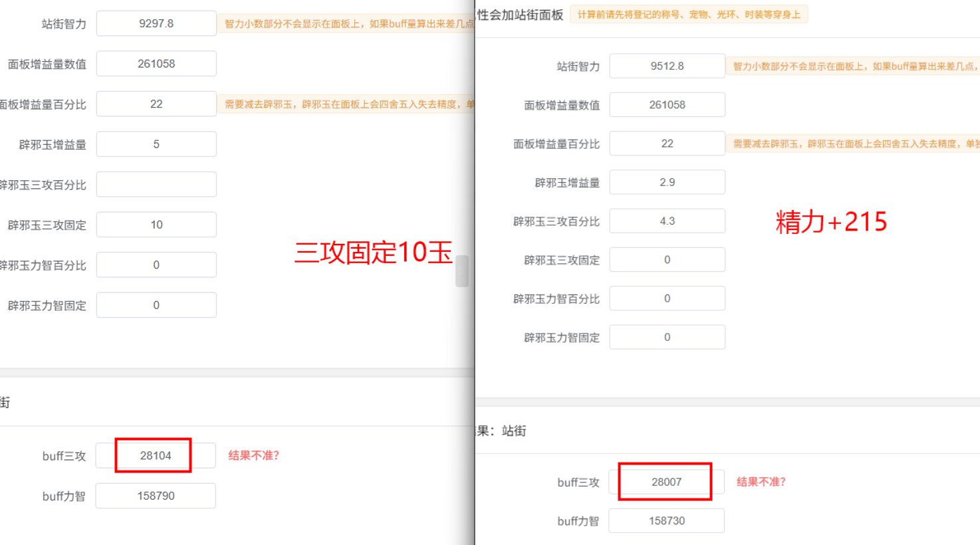Select the 辟邪玉增益量 field containing 2.9
980x545 pixels.
click(x=667, y=182)
